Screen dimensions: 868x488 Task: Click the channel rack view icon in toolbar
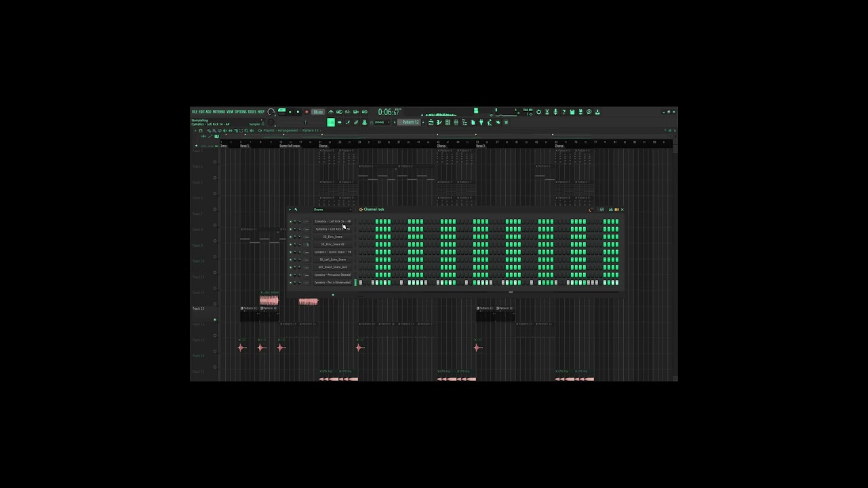[x=448, y=122]
